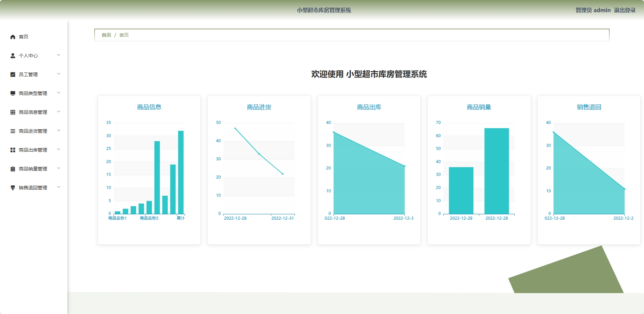Click the monitor icon beside 商品类型管理

[13, 93]
